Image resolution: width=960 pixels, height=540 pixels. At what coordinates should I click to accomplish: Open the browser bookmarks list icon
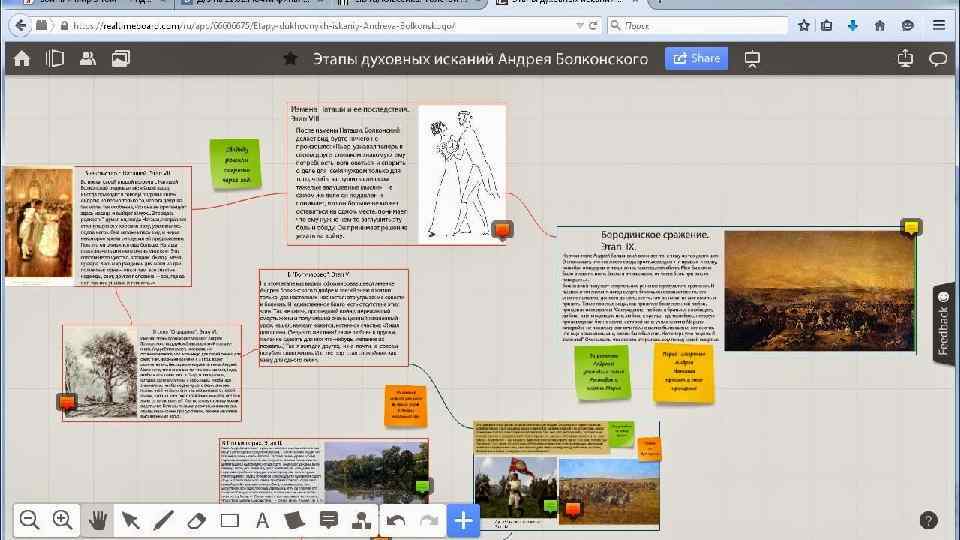pyautogui.click(x=827, y=26)
